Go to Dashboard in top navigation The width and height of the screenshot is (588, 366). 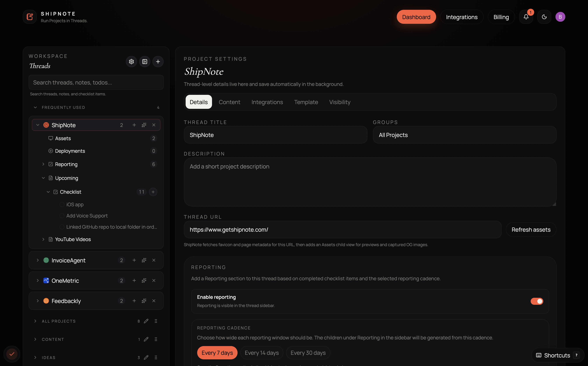pyautogui.click(x=416, y=17)
